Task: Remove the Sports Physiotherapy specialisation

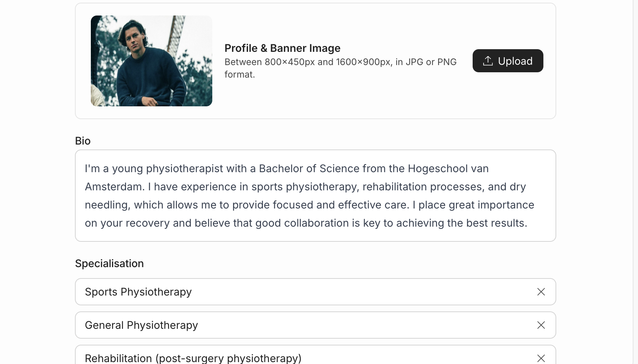Action: (541, 292)
